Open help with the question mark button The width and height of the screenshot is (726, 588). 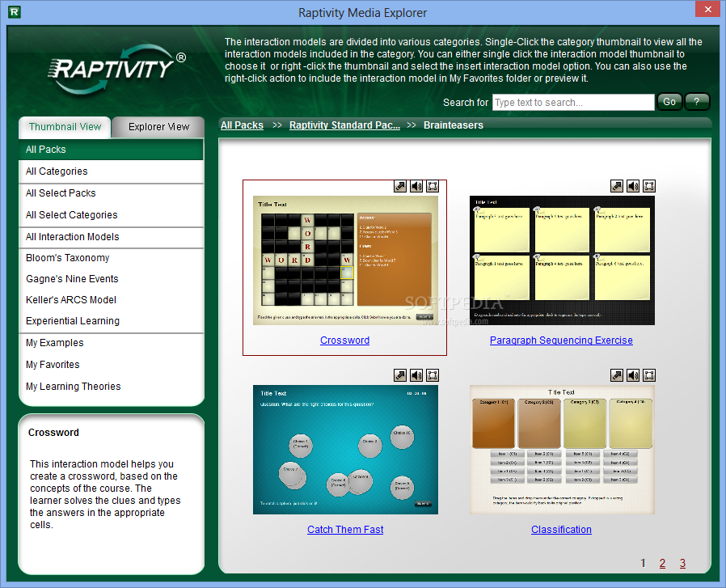[x=697, y=102]
